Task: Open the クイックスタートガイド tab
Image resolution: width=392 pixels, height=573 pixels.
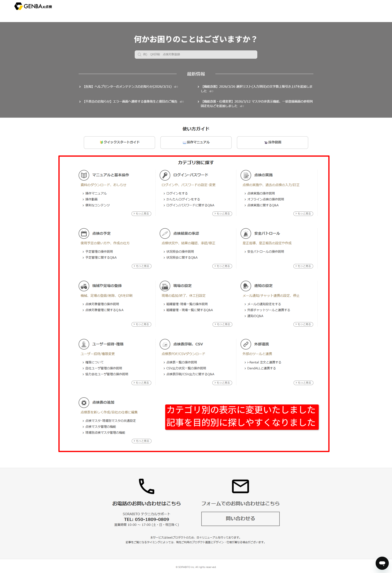Action: tap(119, 142)
